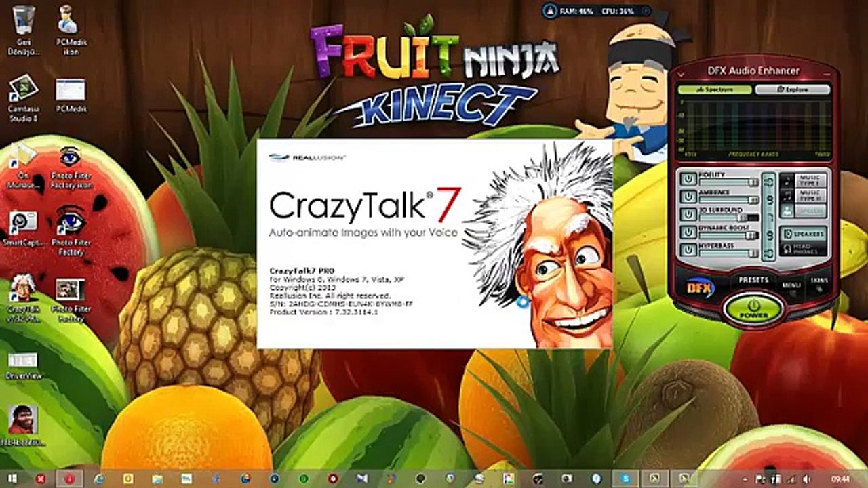Toggle the Fidelity power button in DFX
This screenshot has width=868, height=488.
(688, 178)
